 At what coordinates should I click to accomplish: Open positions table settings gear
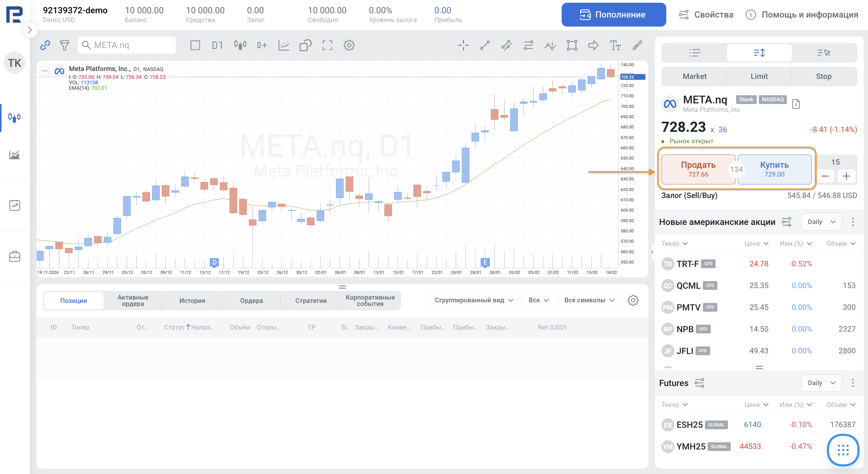[633, 300]
